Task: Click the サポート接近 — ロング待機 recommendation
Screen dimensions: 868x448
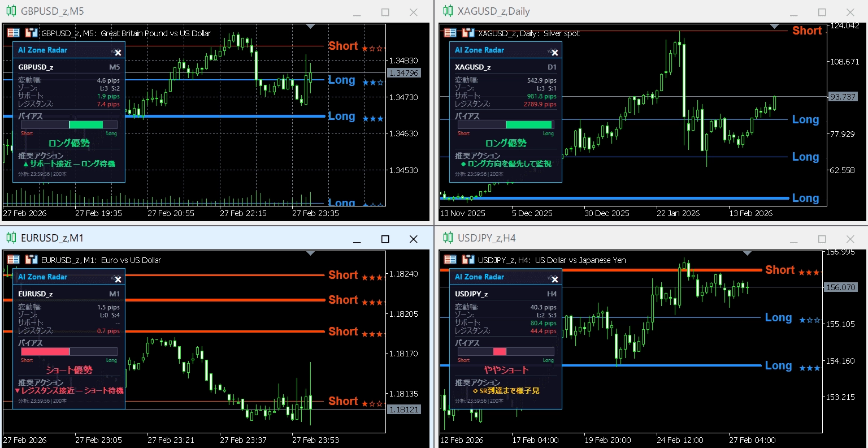Action: 70,164
